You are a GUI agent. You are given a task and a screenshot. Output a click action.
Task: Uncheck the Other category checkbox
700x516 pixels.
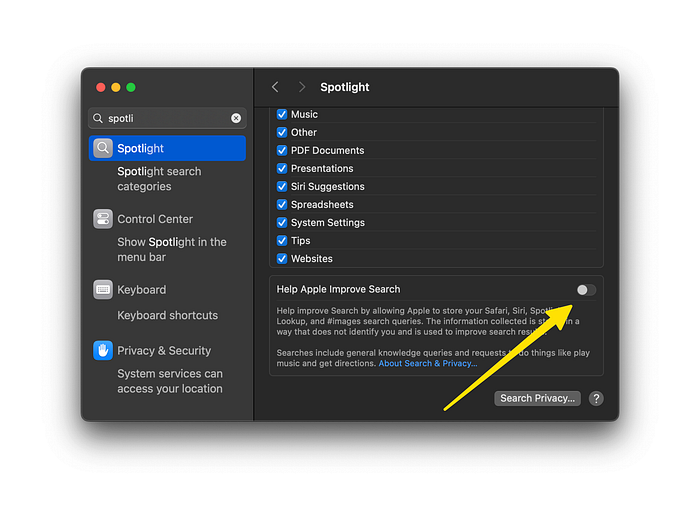(x=282, y=132)
